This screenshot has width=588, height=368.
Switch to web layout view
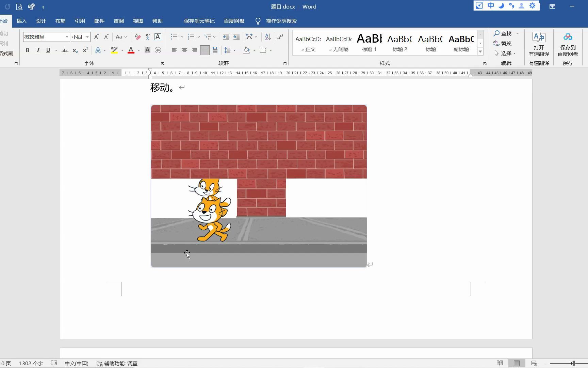[x=534, y=363]
